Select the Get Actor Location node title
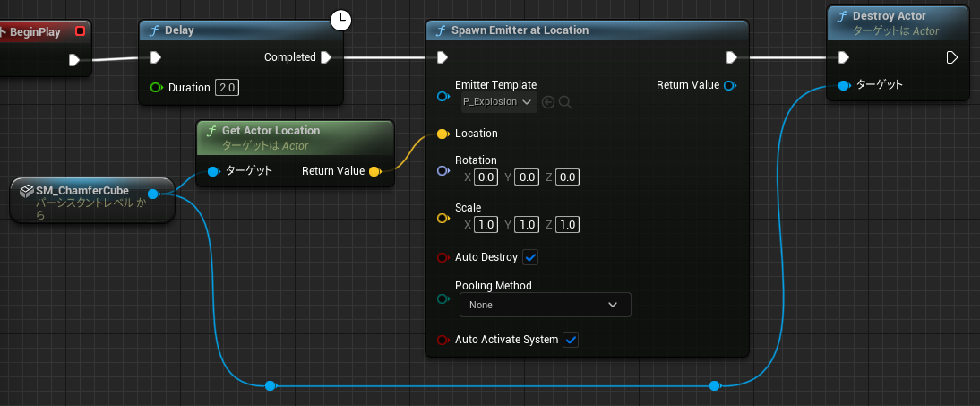 (x=271, y=130)
